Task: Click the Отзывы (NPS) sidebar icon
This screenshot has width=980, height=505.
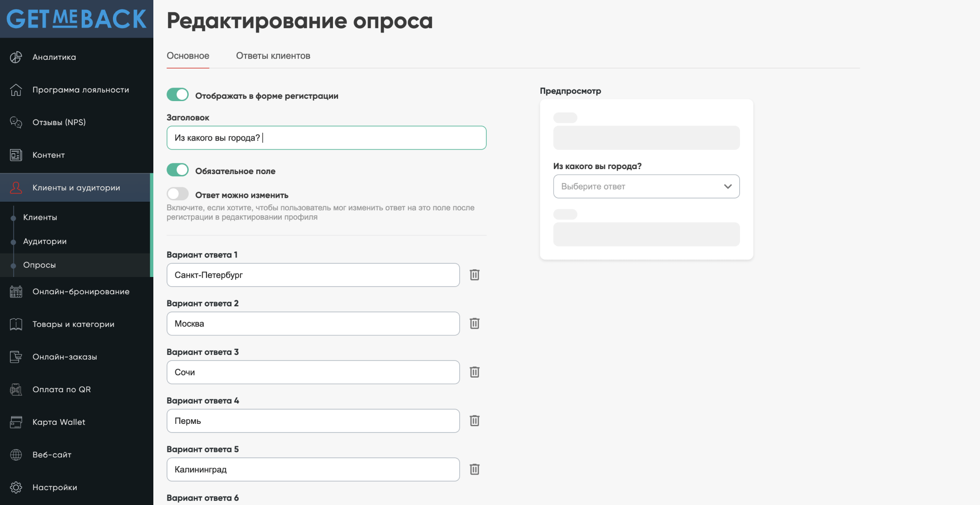Action: click(16, 122)
